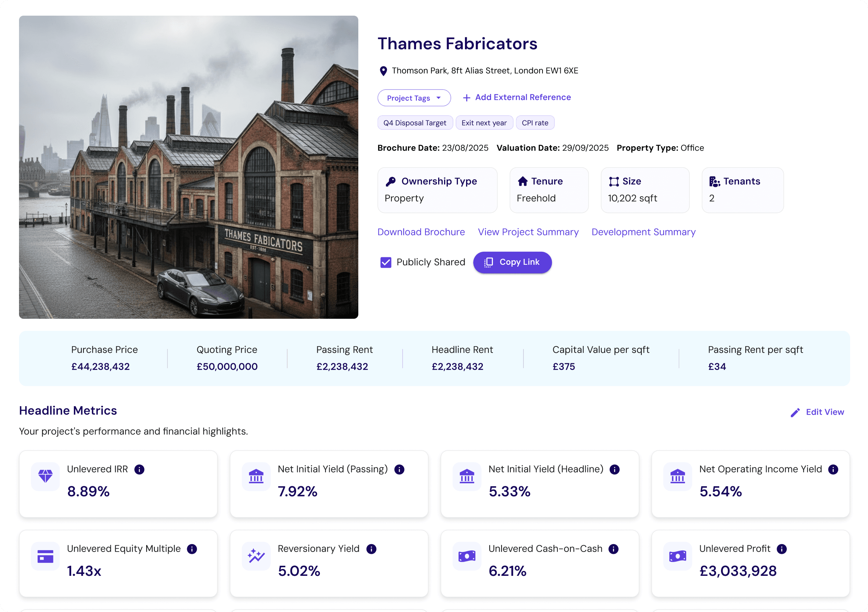Uncheck the Publicly Shared checkbox
This screenshot has height=612, width=868.
[386, 263]
